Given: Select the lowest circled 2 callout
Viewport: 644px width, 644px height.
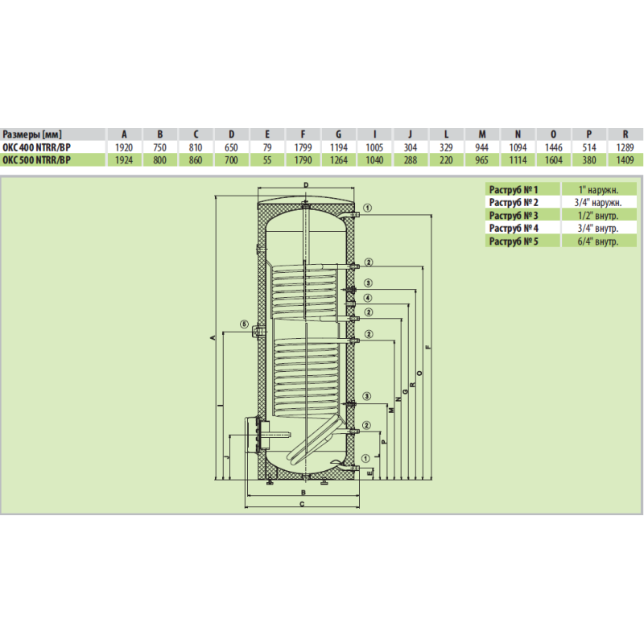Looking at the screenshot, I should pos(367,425).
